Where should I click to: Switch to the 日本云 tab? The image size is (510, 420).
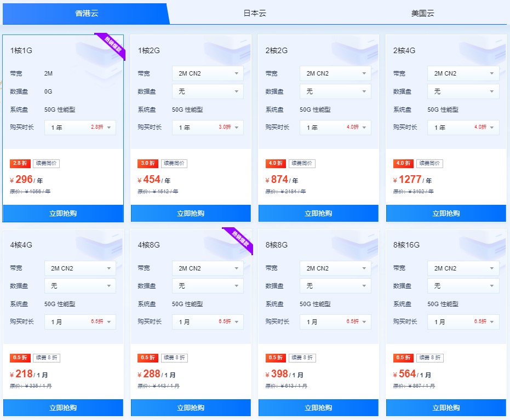255,13
